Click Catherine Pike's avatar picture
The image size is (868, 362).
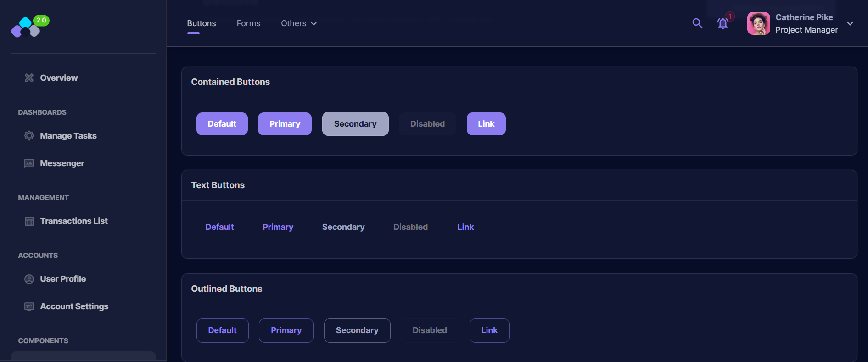pyautogui.click(x=759, y=23)
